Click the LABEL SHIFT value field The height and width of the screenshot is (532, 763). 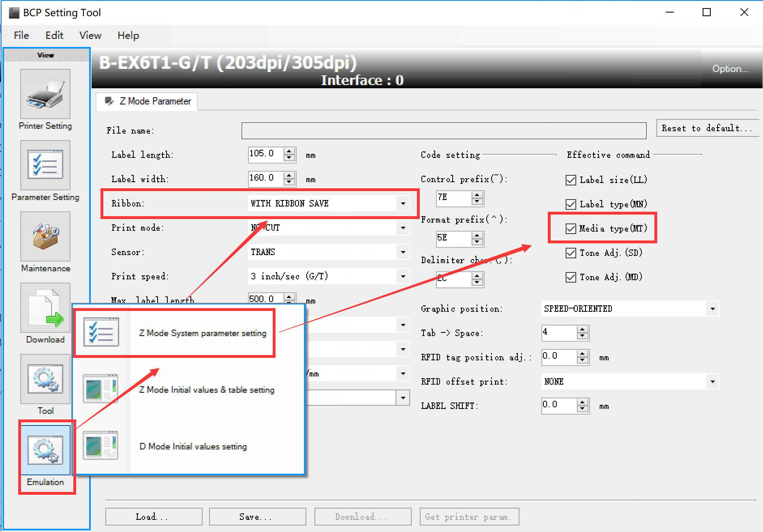pos(560,405)
